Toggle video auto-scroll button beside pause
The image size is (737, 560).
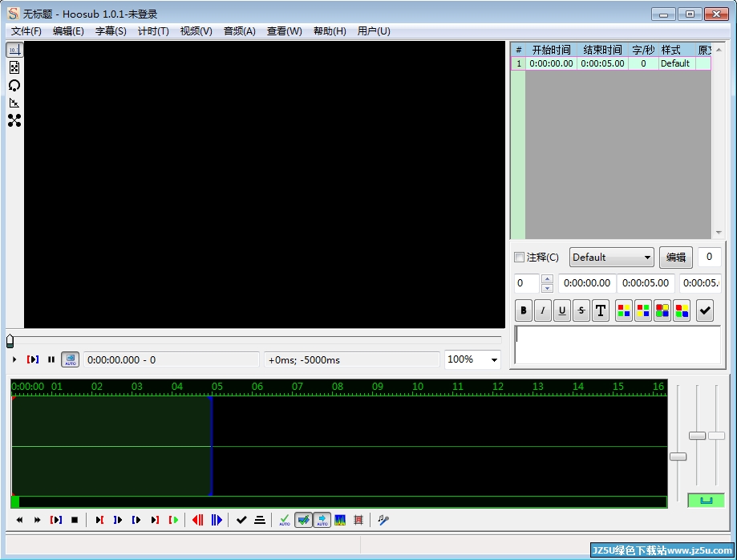[x=71, y=359]
